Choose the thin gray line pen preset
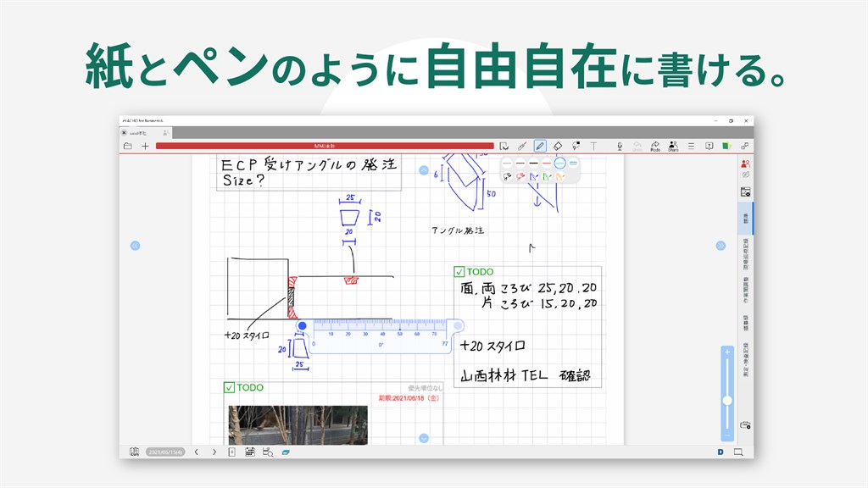868x488 pixels. pos(507,164)
